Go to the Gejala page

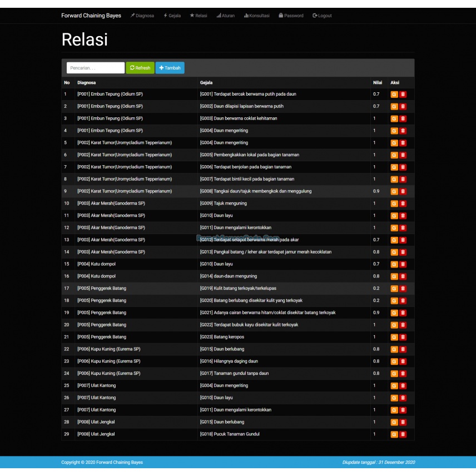(172, 16)
